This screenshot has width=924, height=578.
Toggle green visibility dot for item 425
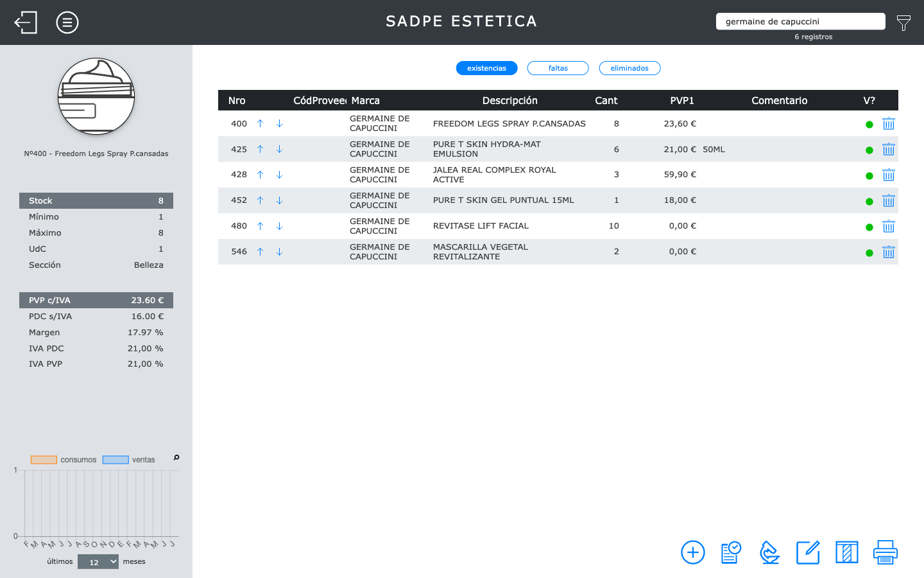pyautogui.click(x=869, y=150)
